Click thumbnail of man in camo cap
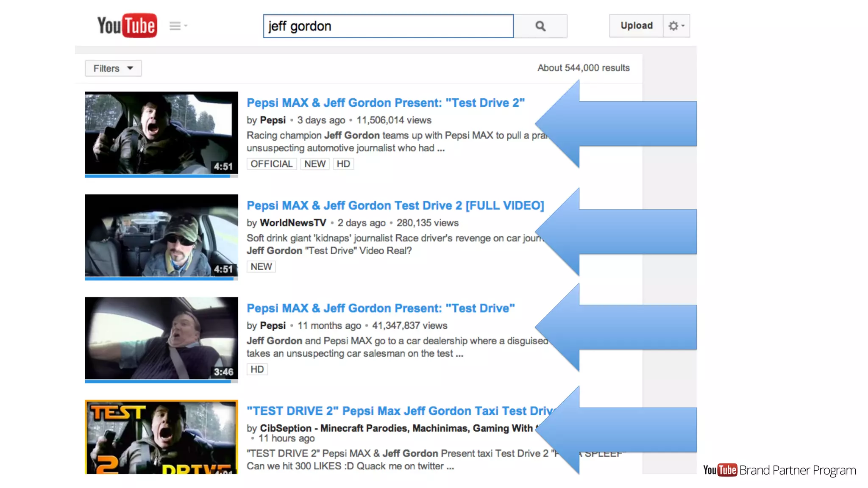Image resolution: width=868 pixels, height=488 pixels. (x=161, y=235)
